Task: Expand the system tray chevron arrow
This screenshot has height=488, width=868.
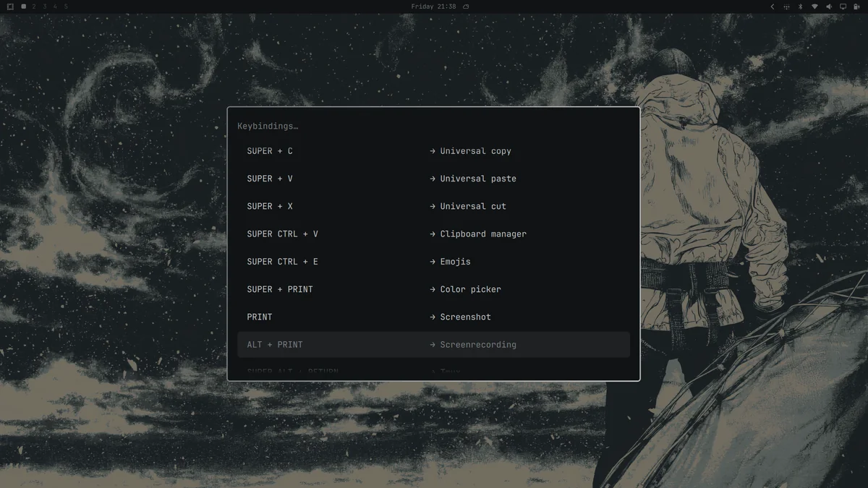Action: (x=773, y=7)
